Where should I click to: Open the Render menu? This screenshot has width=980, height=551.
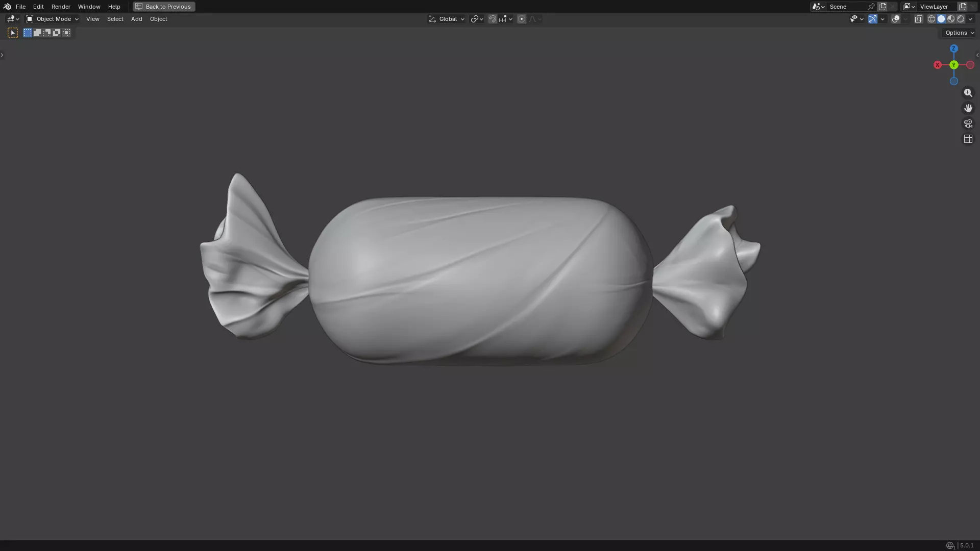click(x=61, y=7)
